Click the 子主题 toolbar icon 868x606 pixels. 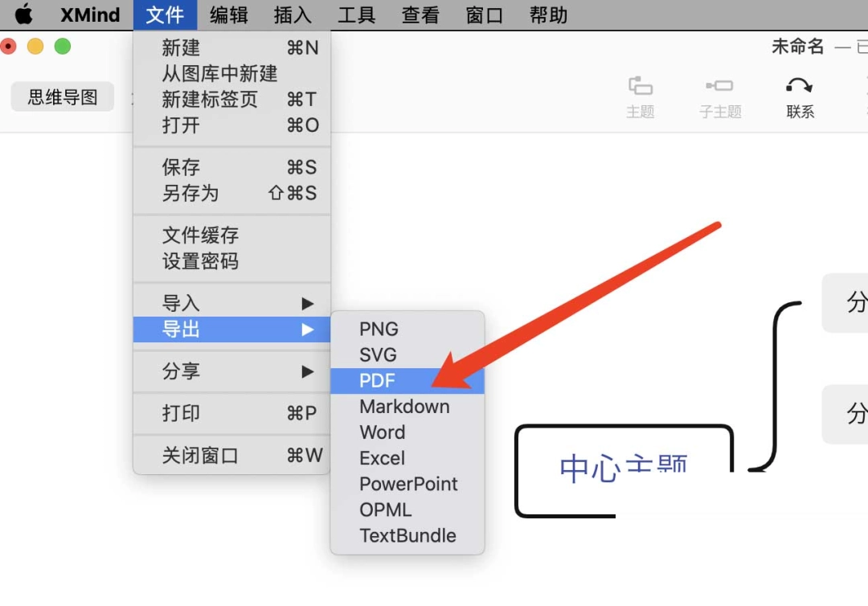coord(720,97)
